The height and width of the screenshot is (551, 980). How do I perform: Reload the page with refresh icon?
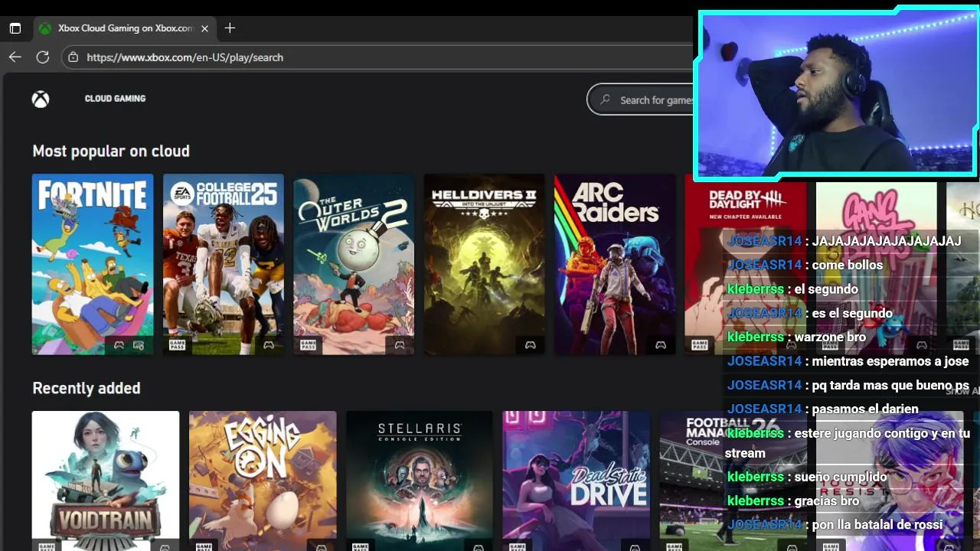pyautogui.click(x=43, y=57)
